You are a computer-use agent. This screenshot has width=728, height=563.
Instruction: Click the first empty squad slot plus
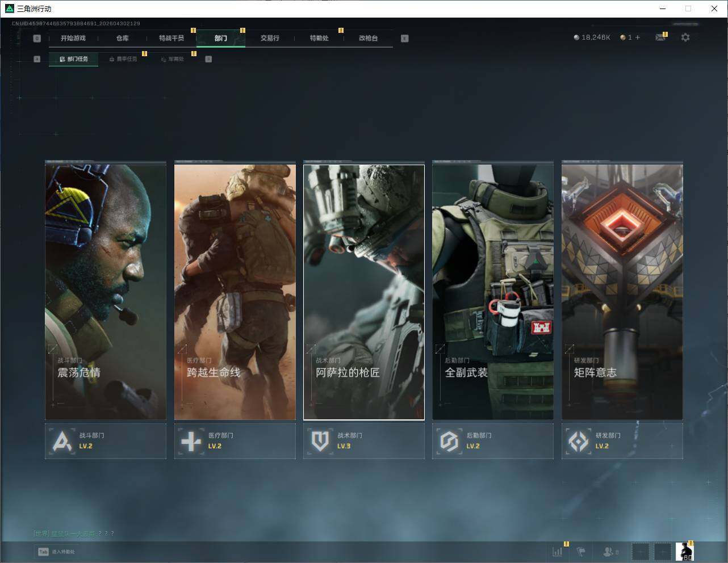[x=640, y=551]
